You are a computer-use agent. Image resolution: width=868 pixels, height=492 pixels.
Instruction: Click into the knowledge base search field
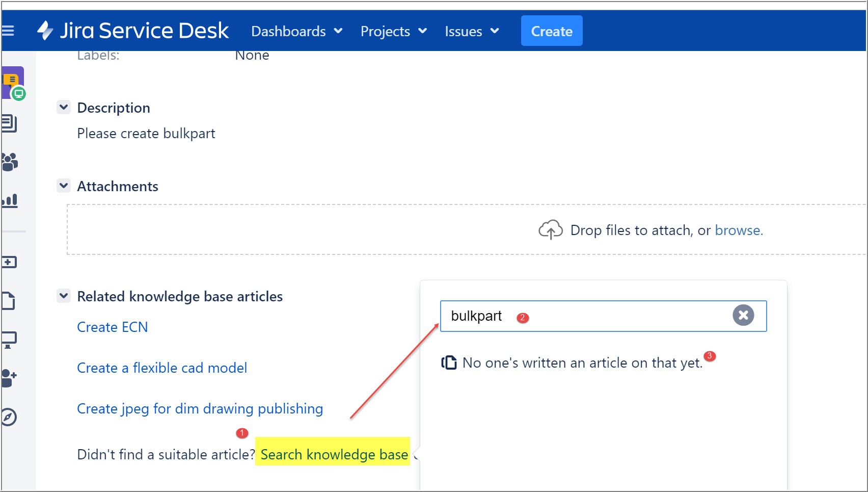(586, 316)
